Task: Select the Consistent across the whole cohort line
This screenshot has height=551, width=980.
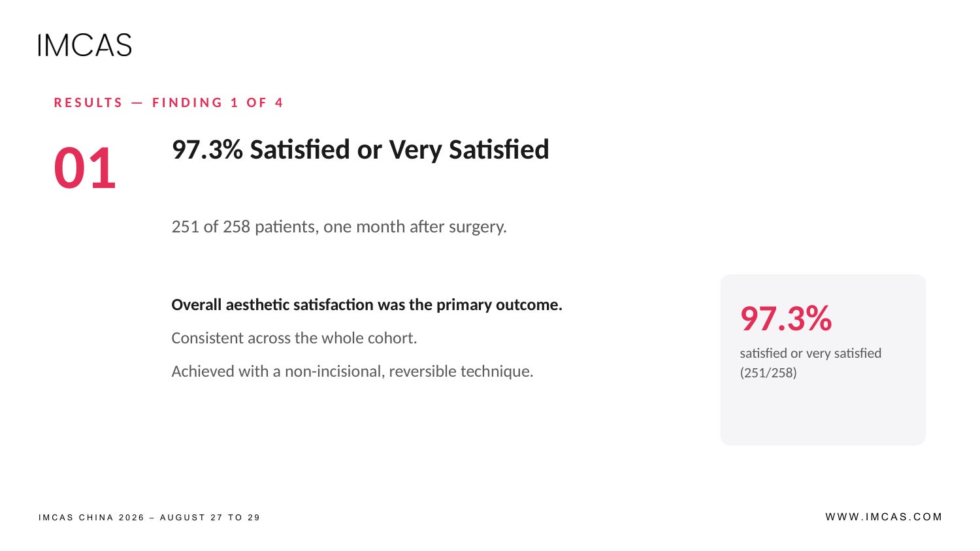Action: (x=294, y=338)
